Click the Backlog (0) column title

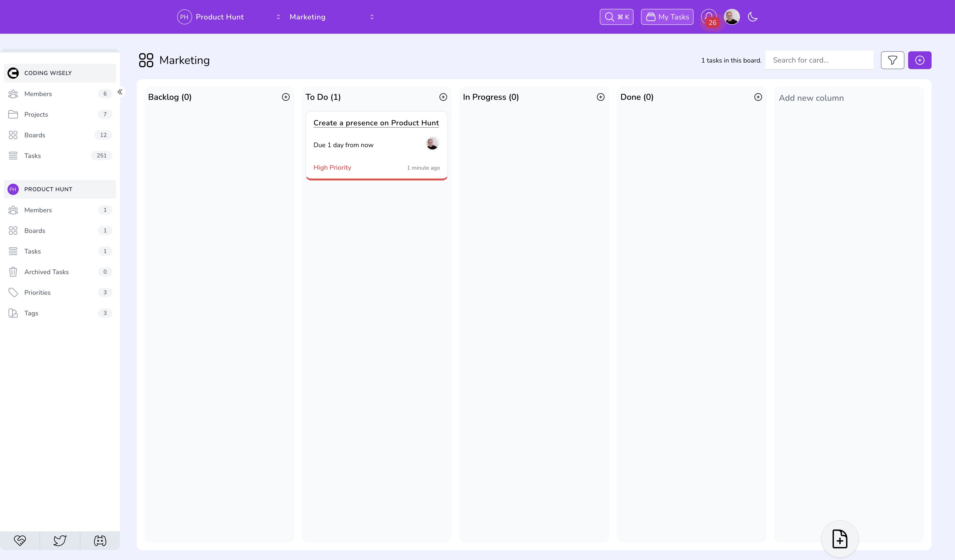[x=170, y=97]
